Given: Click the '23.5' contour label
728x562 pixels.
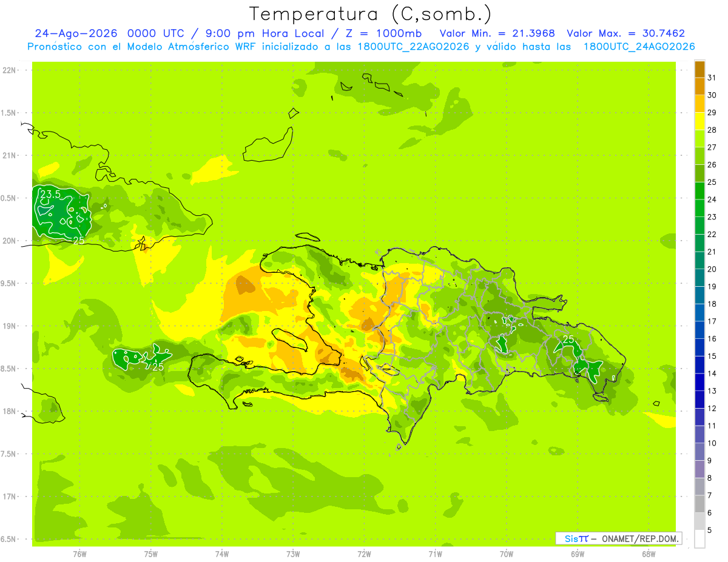Looking at the screenshot, I should [50, 194].
